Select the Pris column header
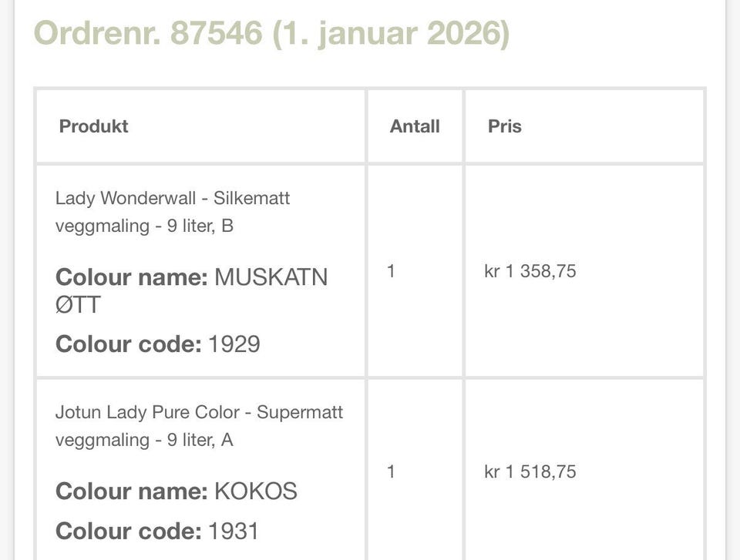Viewport: 740px width, 560px height. click(x=504, y=126)
